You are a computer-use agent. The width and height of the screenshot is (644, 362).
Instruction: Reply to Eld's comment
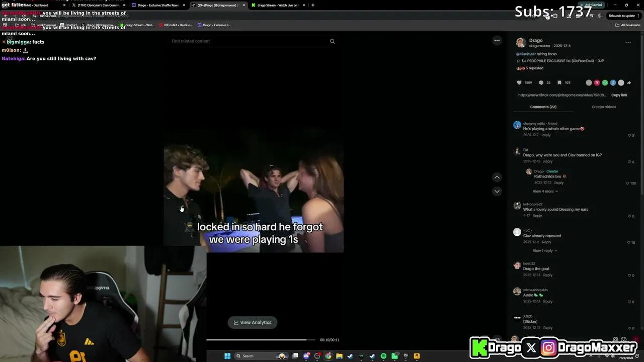click(x=548, y=161)
